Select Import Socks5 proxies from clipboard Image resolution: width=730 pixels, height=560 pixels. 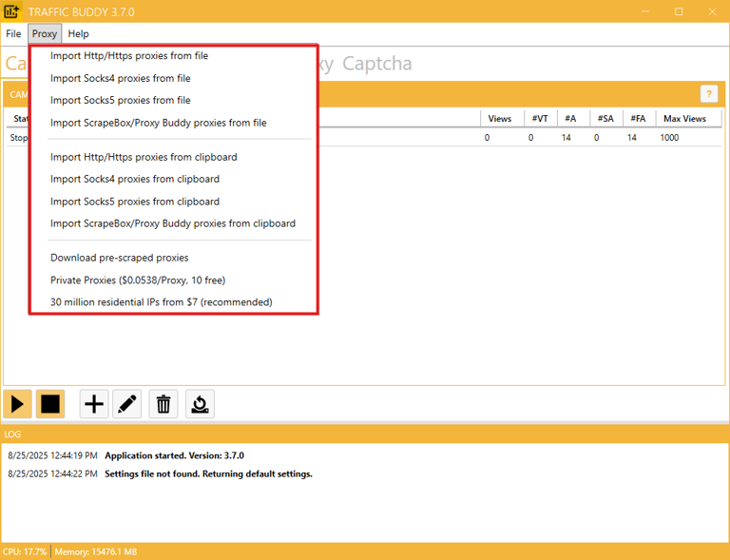134,202
